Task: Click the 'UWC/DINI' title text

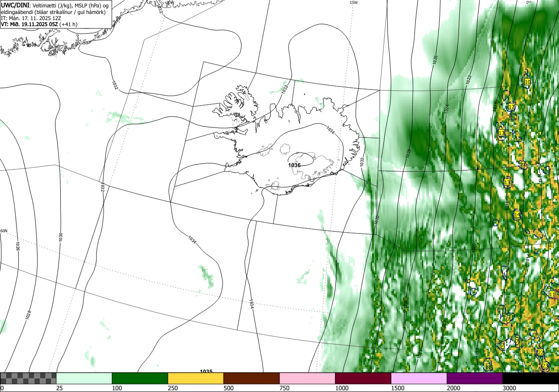Action: [14, 5]
